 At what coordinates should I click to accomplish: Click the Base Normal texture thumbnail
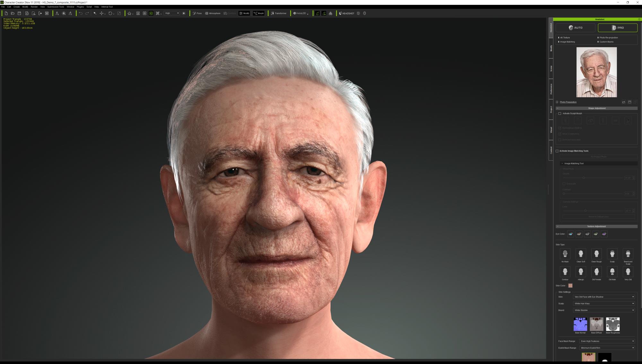580,324
